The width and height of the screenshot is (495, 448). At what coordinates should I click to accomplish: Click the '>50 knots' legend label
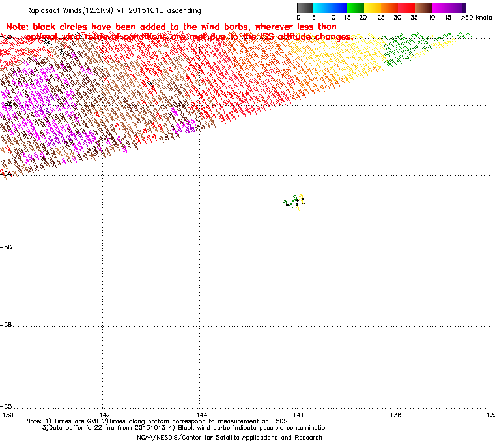point(476,18)
